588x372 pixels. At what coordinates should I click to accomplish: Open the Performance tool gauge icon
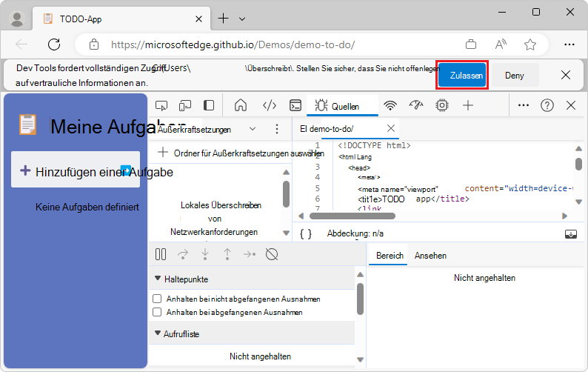pyautogui.click(x=416, y=105)
